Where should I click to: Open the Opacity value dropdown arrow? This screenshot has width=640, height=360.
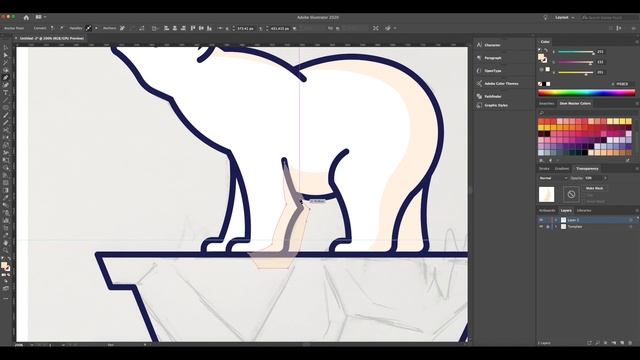tap(605, 178)
